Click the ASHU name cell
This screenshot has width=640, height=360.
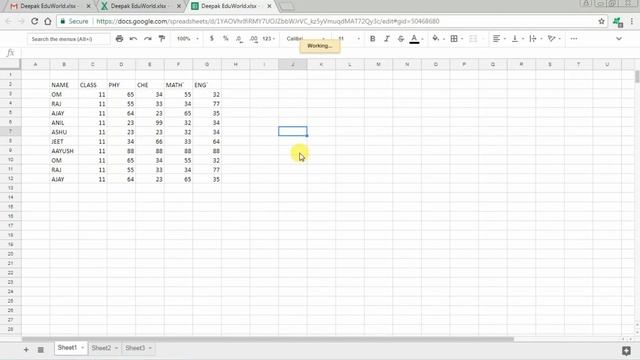64,132
